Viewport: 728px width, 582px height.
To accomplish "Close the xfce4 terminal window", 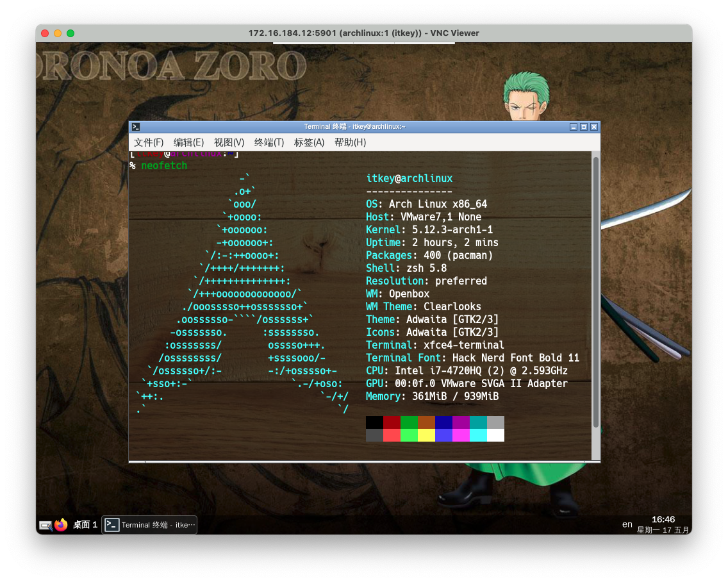I will click(594, 127).
